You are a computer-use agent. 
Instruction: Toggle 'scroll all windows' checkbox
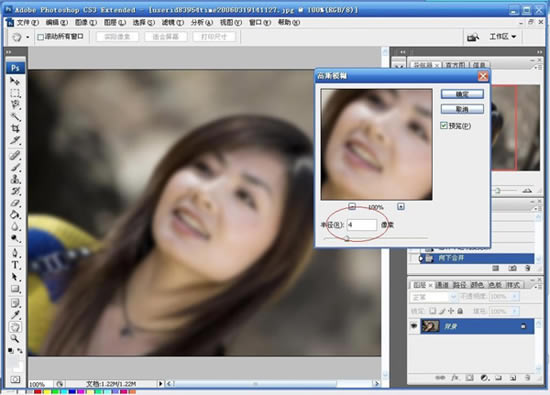pos(41,37)
